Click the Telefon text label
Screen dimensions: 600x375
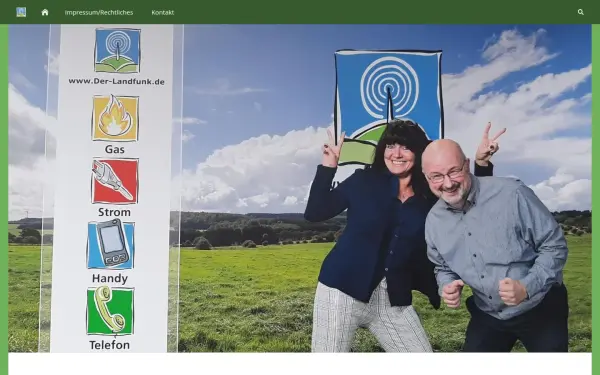click(x=109, y=345)
